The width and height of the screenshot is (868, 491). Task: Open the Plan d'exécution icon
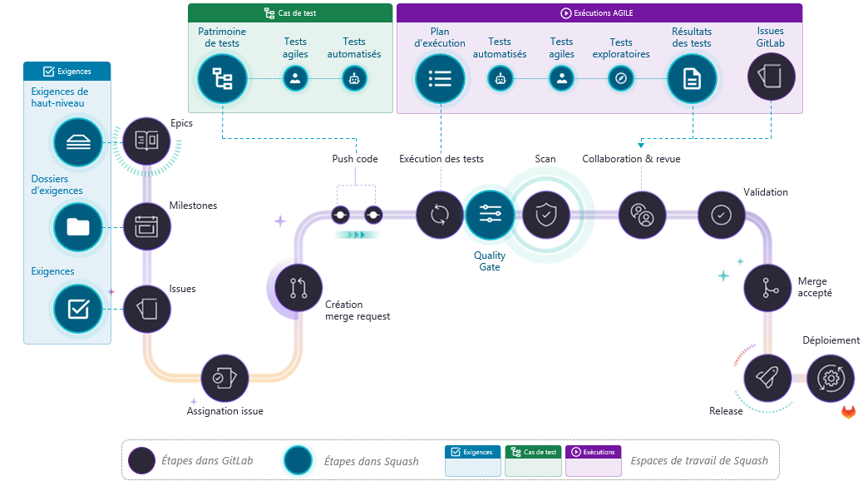coord(440,78)
